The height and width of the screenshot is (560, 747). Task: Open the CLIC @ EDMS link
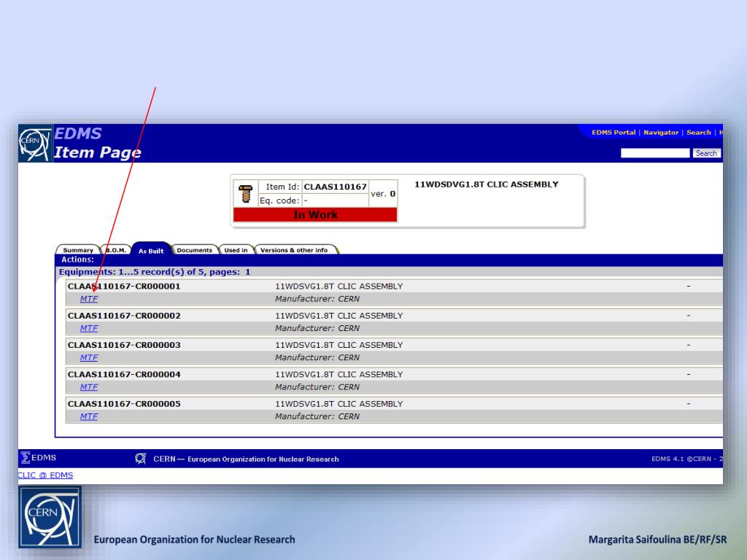(x=45, y=475)
